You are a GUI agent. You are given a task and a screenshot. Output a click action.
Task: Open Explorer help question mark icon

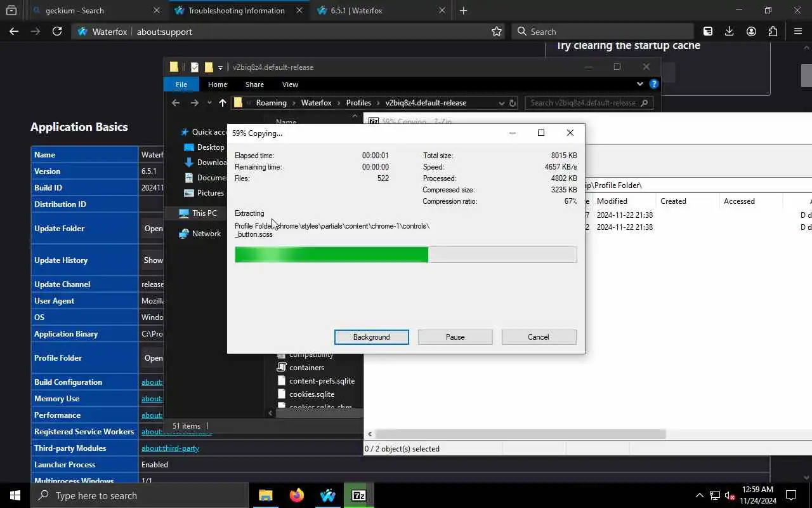[x=654, y=84]
